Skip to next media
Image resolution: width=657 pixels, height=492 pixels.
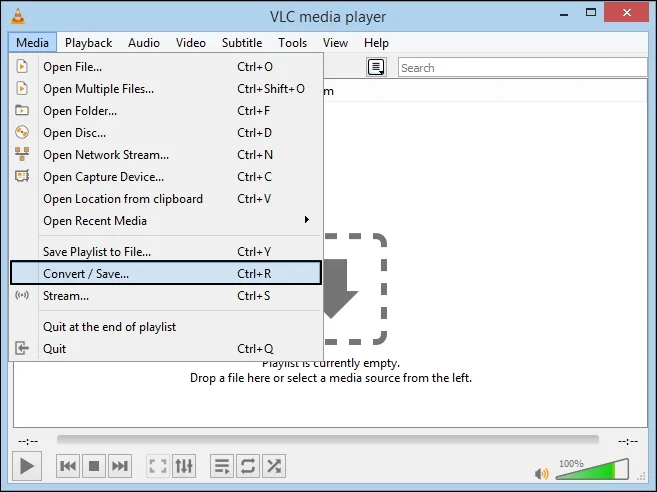coord(120,466)
